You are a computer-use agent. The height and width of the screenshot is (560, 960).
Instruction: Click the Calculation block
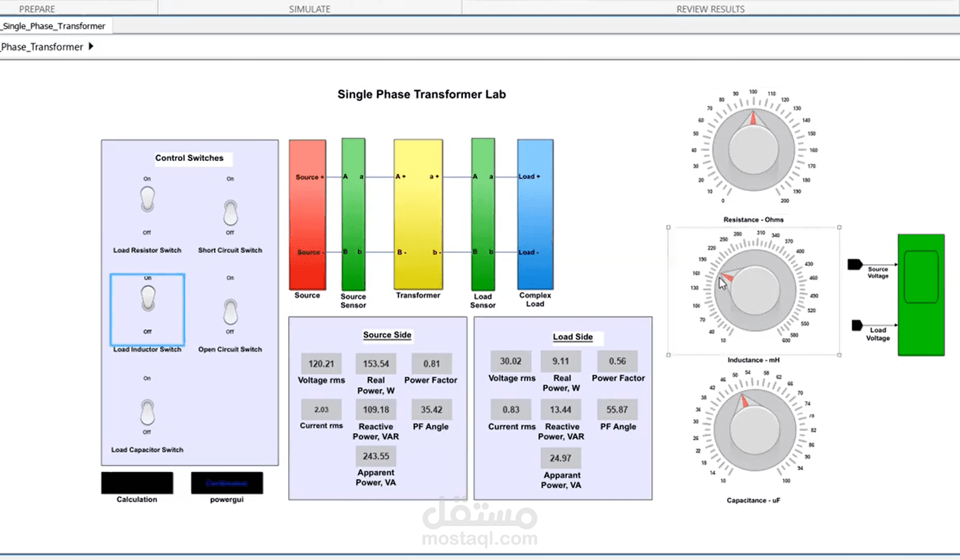(x=137, y=482)
